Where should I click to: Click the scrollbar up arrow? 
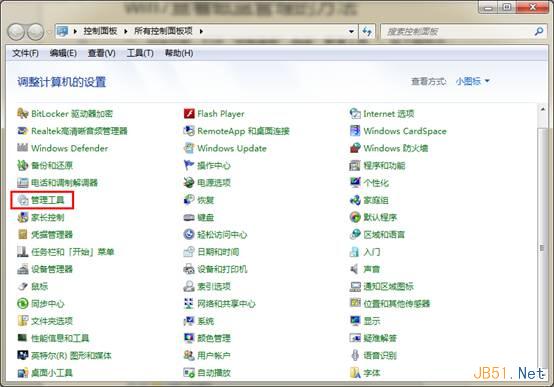[x=542, y=110]
